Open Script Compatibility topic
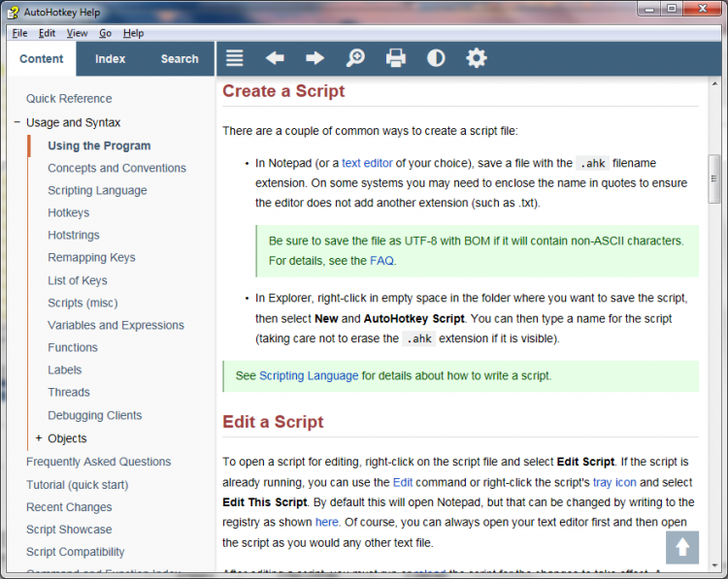Screen dimensions: 728x579 point(75,552)
